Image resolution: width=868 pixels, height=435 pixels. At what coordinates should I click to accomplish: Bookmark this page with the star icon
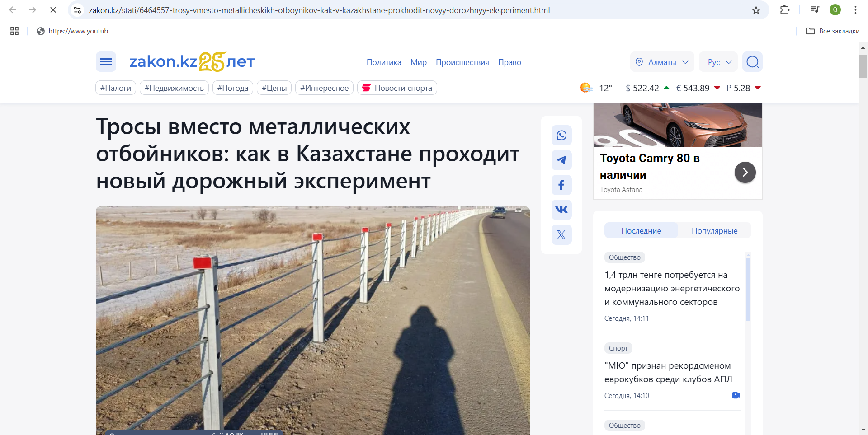[756, 10]
